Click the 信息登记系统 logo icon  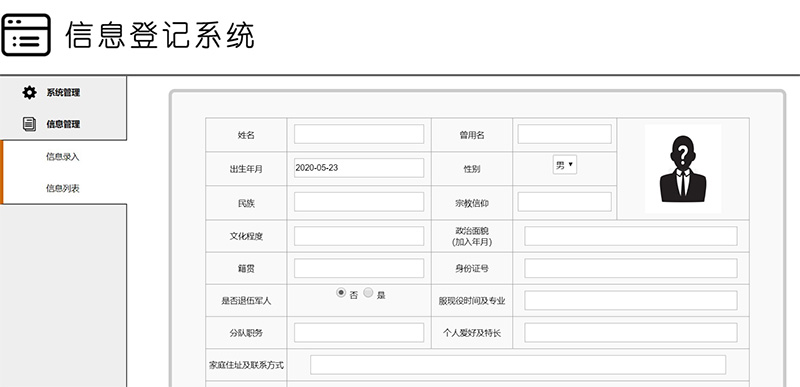(26, 35)
